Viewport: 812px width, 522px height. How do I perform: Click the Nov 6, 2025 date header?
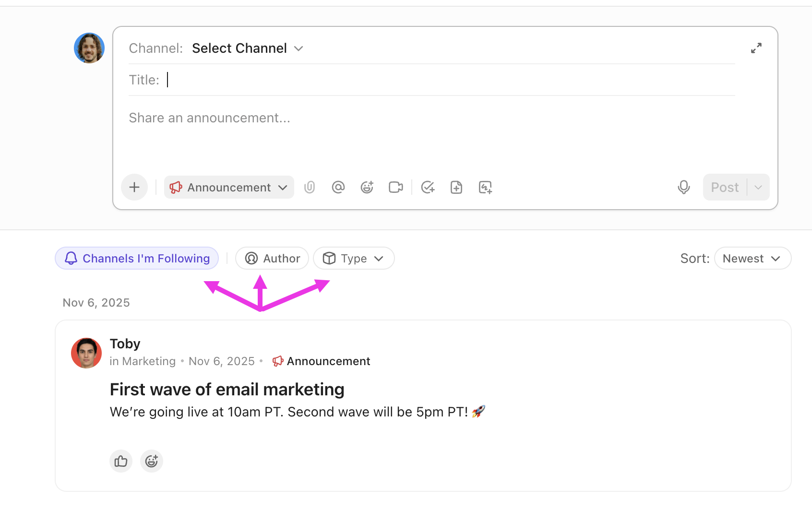(x=96, y=303)
